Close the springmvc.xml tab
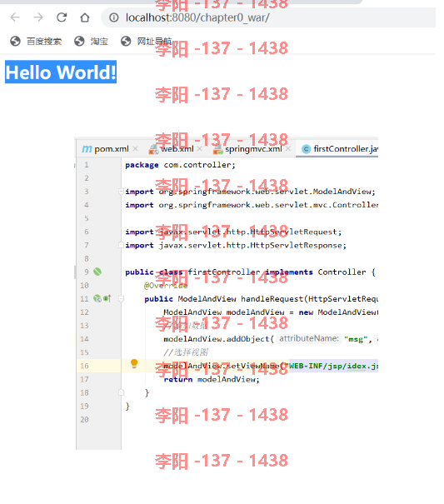This screenshot has width=444, height=504. (288, 149)
